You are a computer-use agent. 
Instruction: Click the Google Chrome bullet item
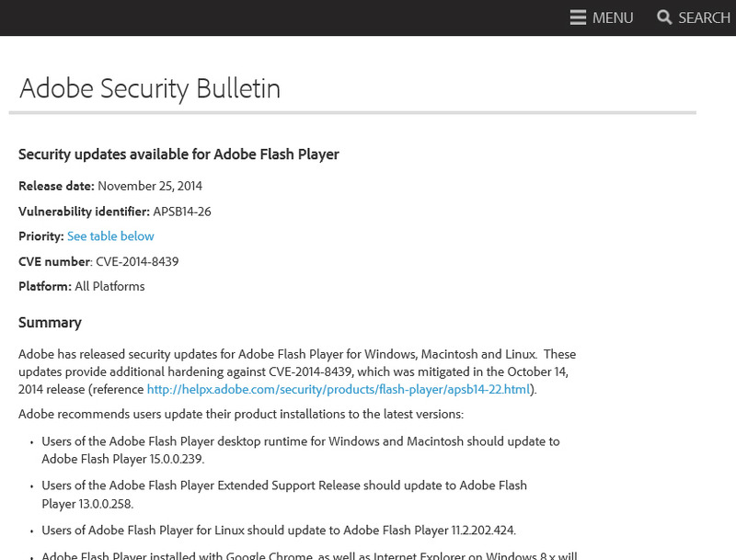(x=308, y=554)
